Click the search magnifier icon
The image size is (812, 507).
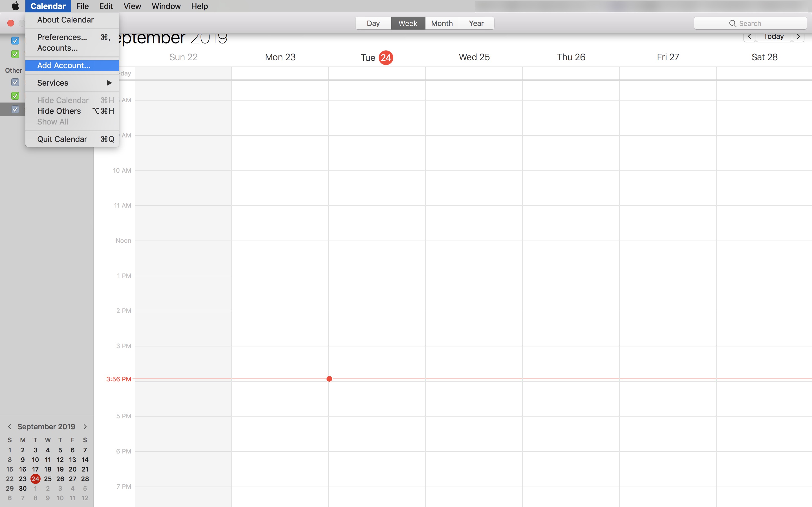732,23
